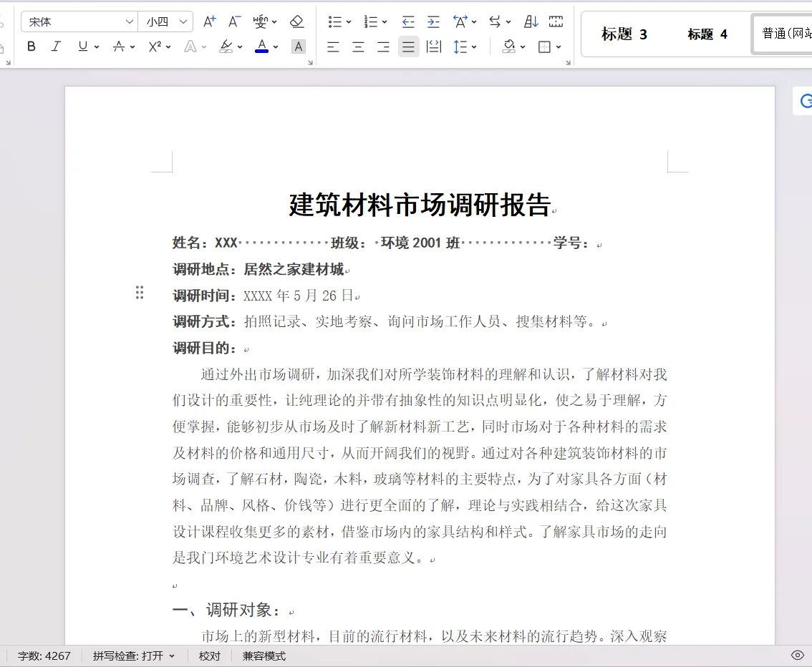
Task: Open the 拼写检查: 打开 menu
Action: pos(133,656)
